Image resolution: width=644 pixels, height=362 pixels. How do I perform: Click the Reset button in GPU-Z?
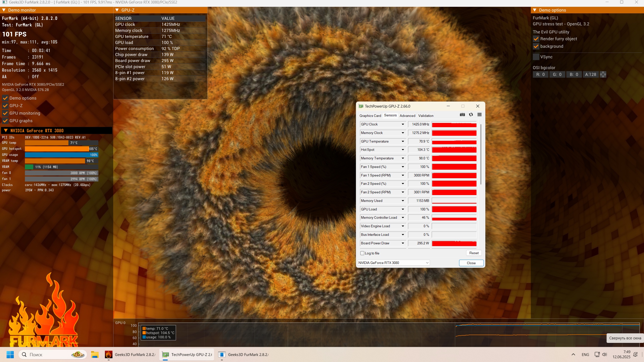[474, 253]
